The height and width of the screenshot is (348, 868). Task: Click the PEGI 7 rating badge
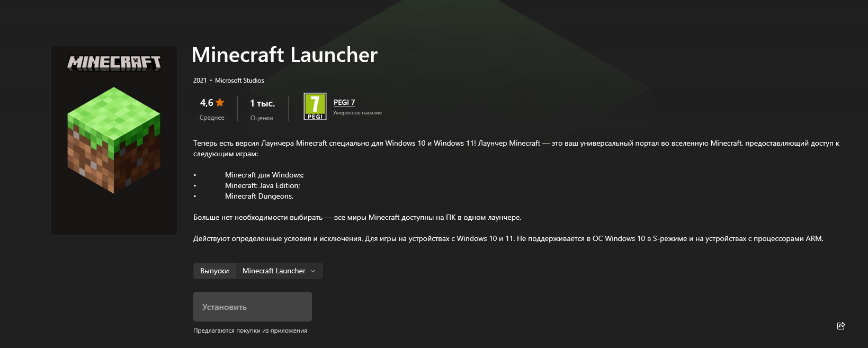[315, 106]
